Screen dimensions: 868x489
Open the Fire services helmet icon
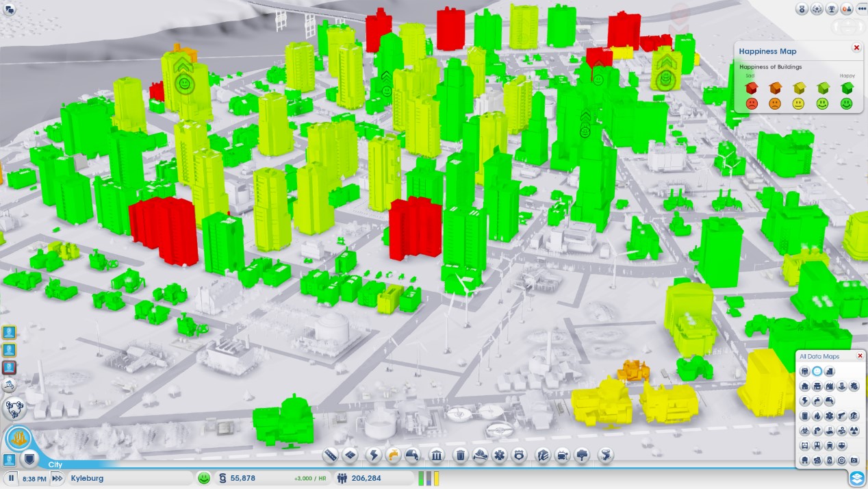[480, 455]
